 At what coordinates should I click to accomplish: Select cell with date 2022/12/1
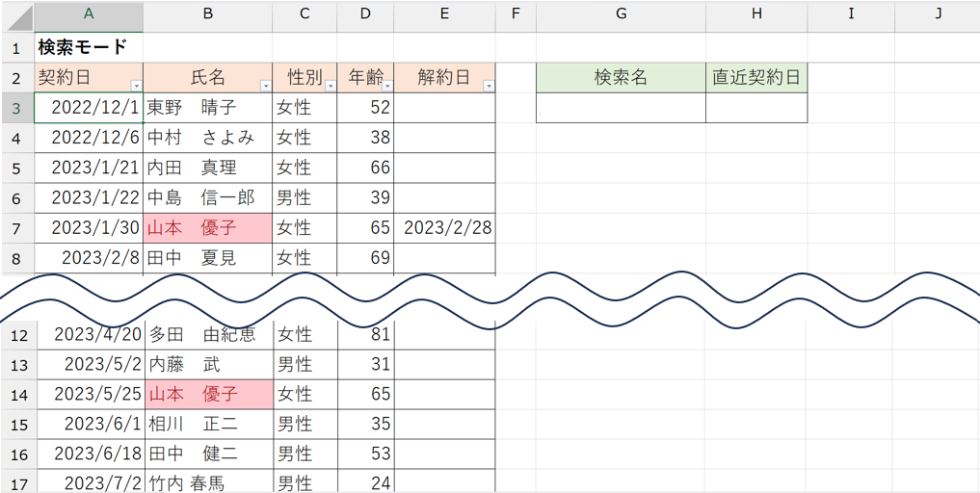click(89, 108)
